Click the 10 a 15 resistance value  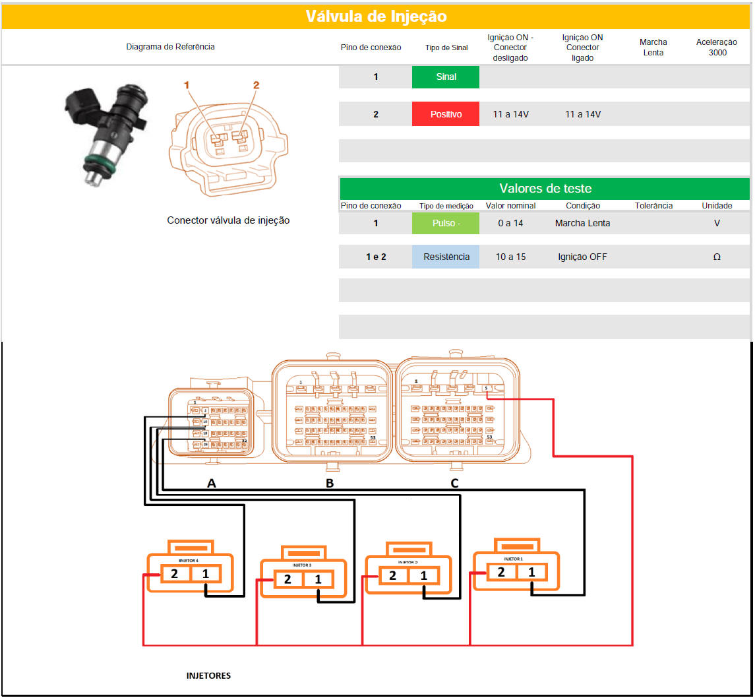[510, 257]
